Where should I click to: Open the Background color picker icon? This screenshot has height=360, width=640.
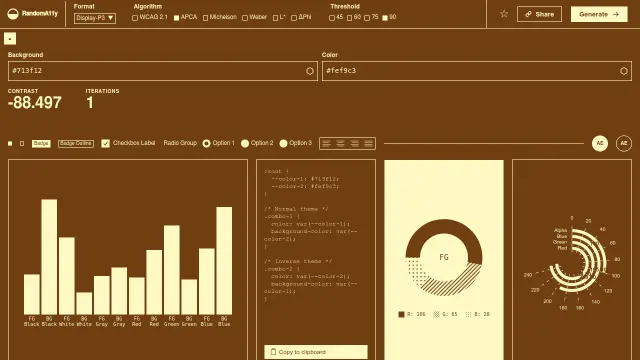point(310,71)
